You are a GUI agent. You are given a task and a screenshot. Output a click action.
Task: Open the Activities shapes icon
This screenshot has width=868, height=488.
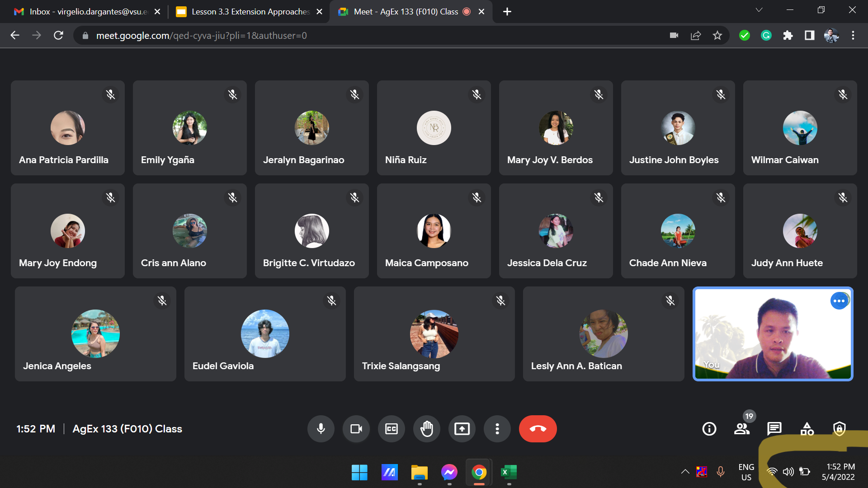point(807,429)
